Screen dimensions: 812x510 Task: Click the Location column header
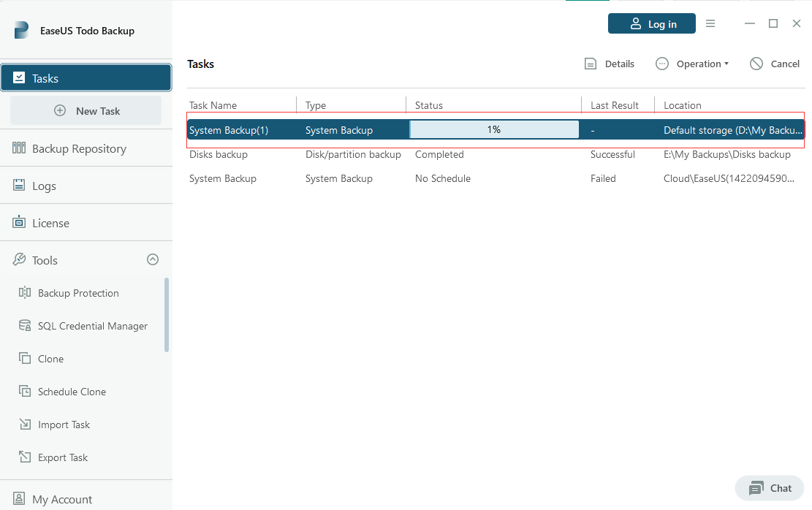pyautogui.click(x=683, y=105)
